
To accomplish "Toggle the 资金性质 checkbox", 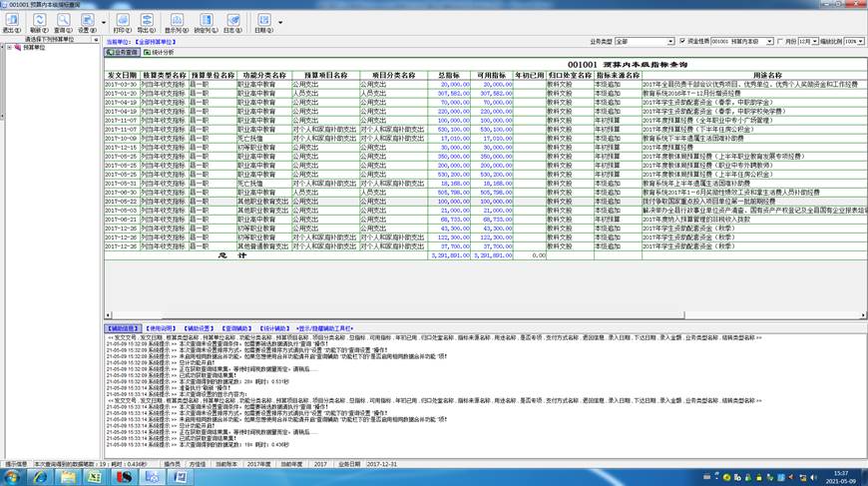I will (x=682, y=41).
